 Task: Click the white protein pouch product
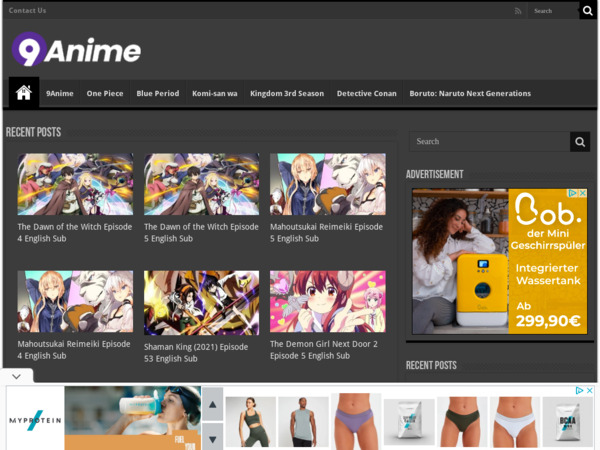tap(409, 422)
